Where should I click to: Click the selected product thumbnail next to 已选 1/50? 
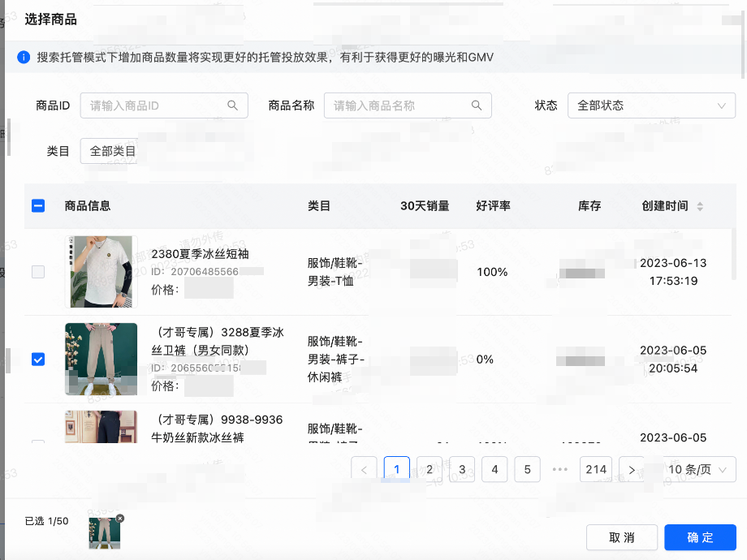[104, 533]
